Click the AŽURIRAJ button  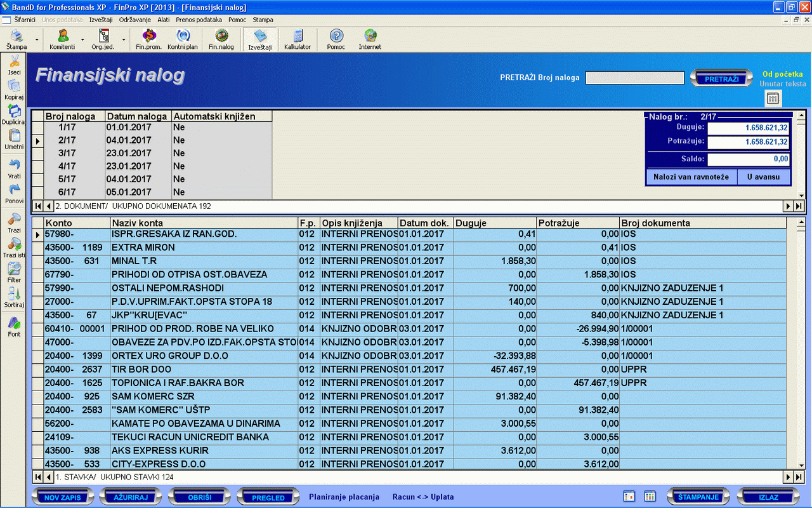coord(131,497)
